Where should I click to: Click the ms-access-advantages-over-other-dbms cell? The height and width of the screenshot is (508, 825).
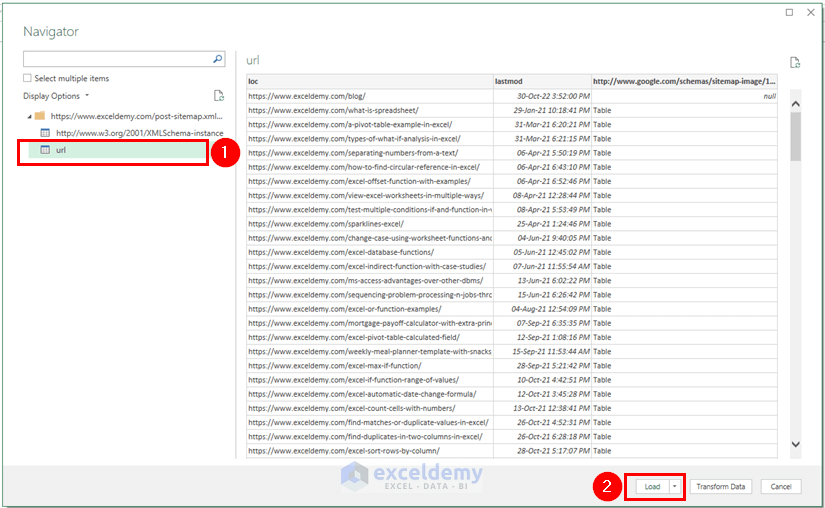coord(369,281)
